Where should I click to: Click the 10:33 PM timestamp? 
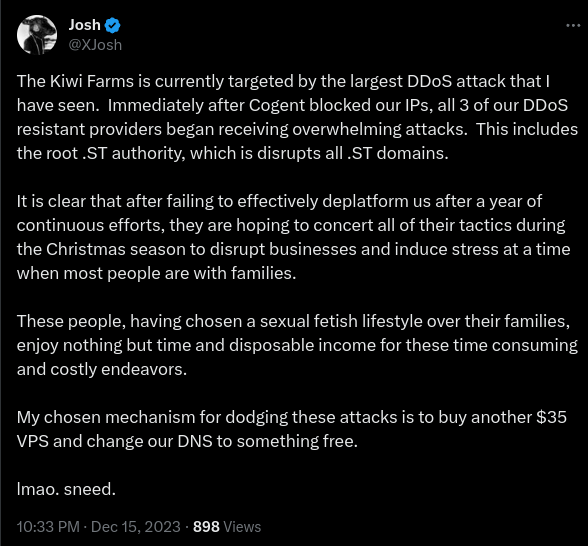pyautogui.click(x=48, y=527)
